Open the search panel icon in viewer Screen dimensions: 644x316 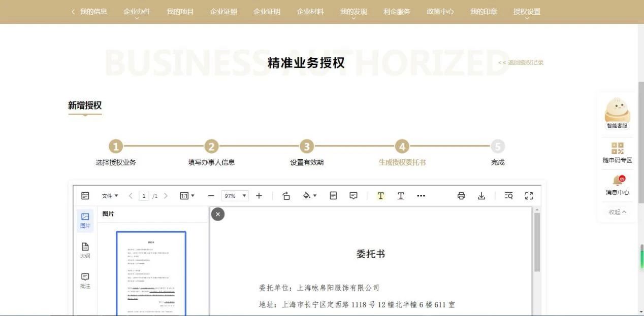pos(508,196)
